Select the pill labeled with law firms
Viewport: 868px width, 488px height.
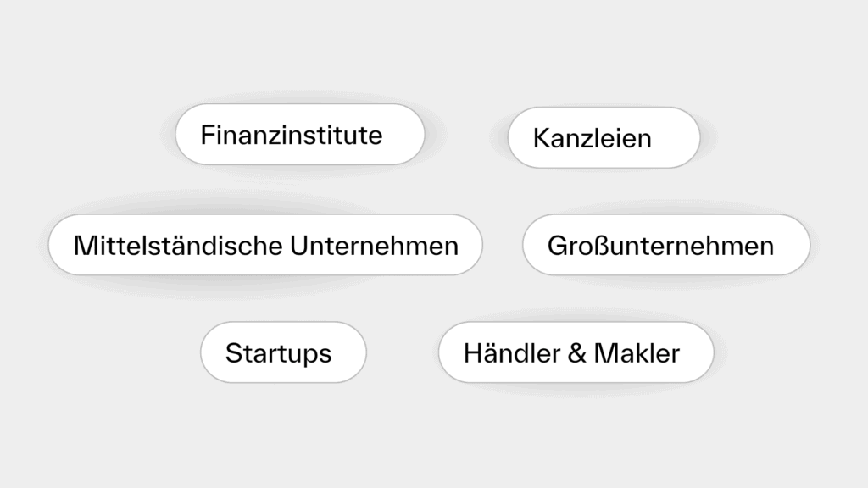click(604, 138)
